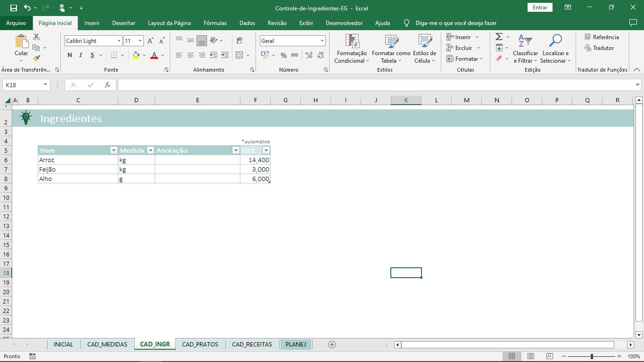
Task: Expand the number format Geral dropdown
Action: [322, 41]
